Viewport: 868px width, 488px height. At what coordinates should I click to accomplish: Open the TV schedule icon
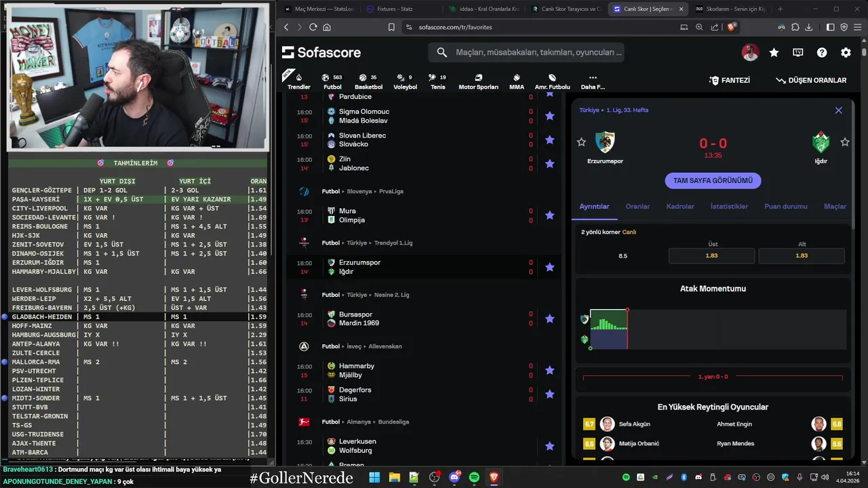[798, 52]
